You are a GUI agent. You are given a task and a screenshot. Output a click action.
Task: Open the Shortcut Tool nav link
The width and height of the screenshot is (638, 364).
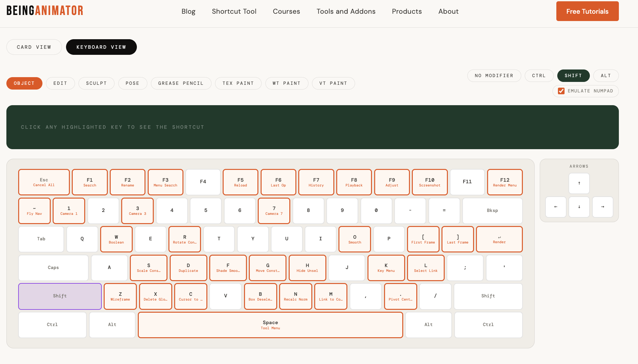pos(234,11)
